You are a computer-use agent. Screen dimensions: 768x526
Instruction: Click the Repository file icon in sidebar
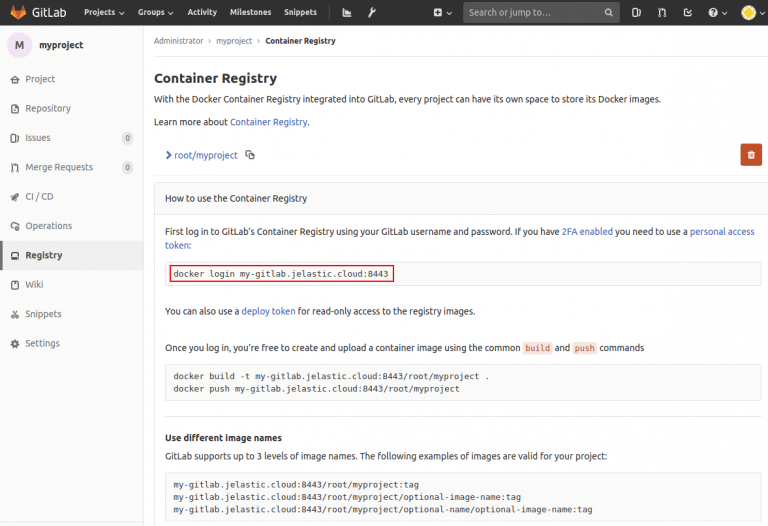point(15,109)
